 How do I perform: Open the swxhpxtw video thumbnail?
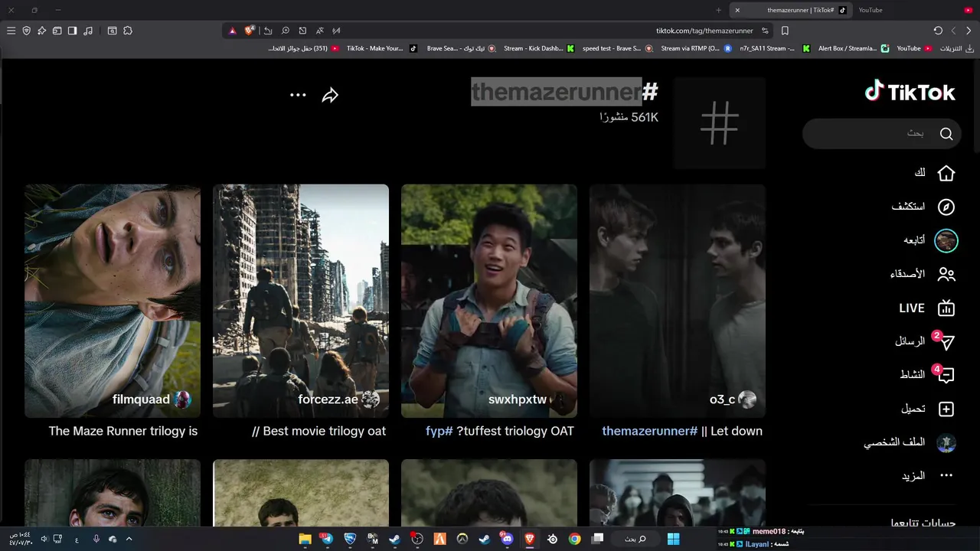489,301
